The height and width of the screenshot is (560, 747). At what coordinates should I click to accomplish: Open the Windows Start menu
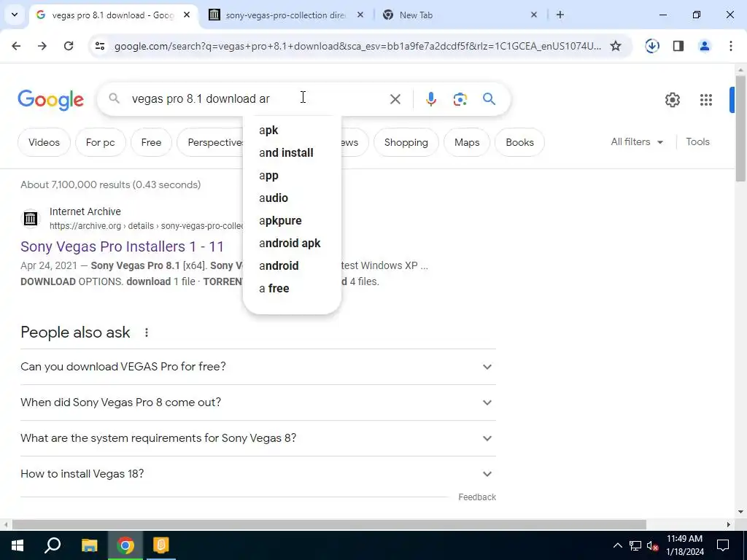[x=18, y=545]
